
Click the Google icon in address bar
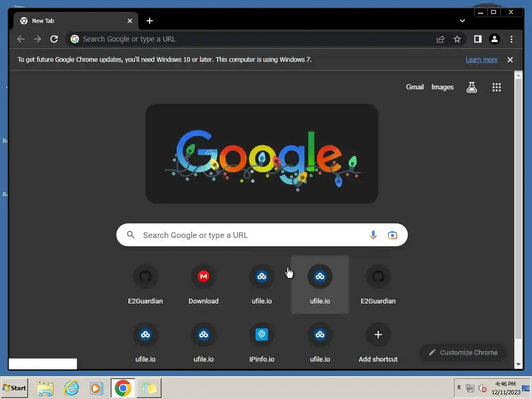tap(75, 39)
